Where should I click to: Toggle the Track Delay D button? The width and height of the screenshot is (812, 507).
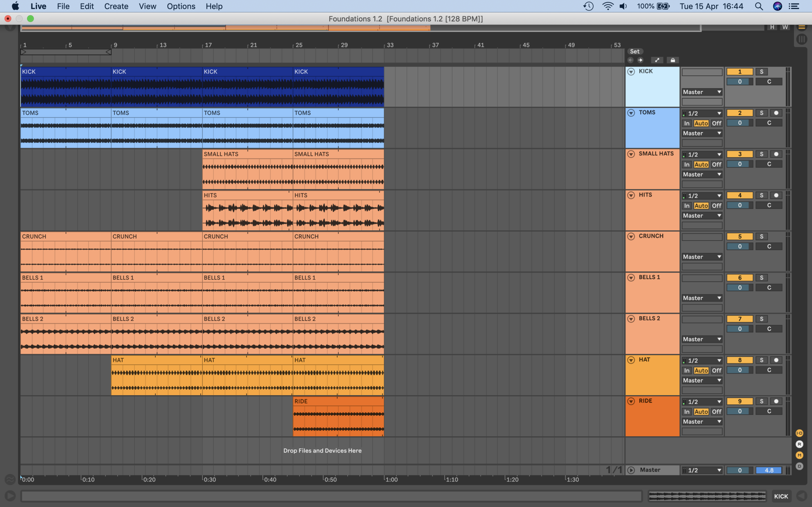click(x=799, y=466)
